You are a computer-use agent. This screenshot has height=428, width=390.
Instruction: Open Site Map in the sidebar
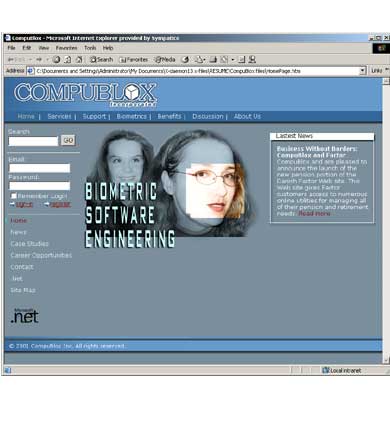click(x=23, y=290)
